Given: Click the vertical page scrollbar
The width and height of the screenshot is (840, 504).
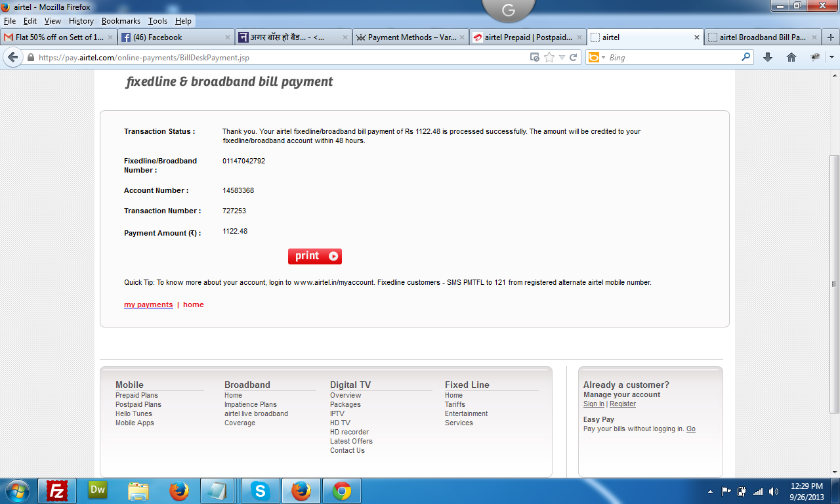Looking at the screenshot, I should tap(834, 283).
